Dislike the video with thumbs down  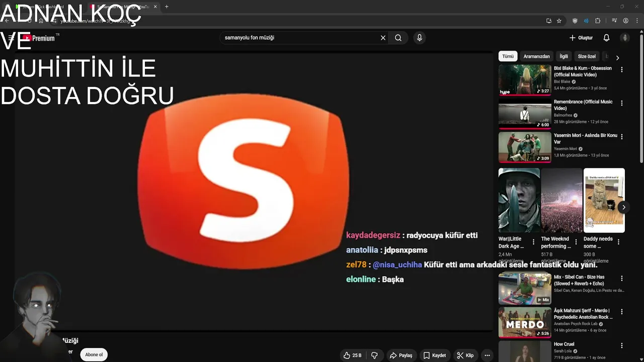click(374, 355)
